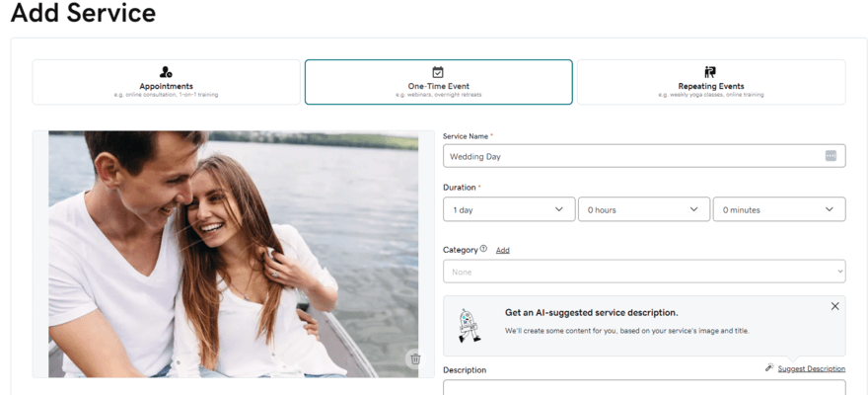Click the magic wand icon beside Suggest Description
Screen dimensions: 868x395
(769, 367)
